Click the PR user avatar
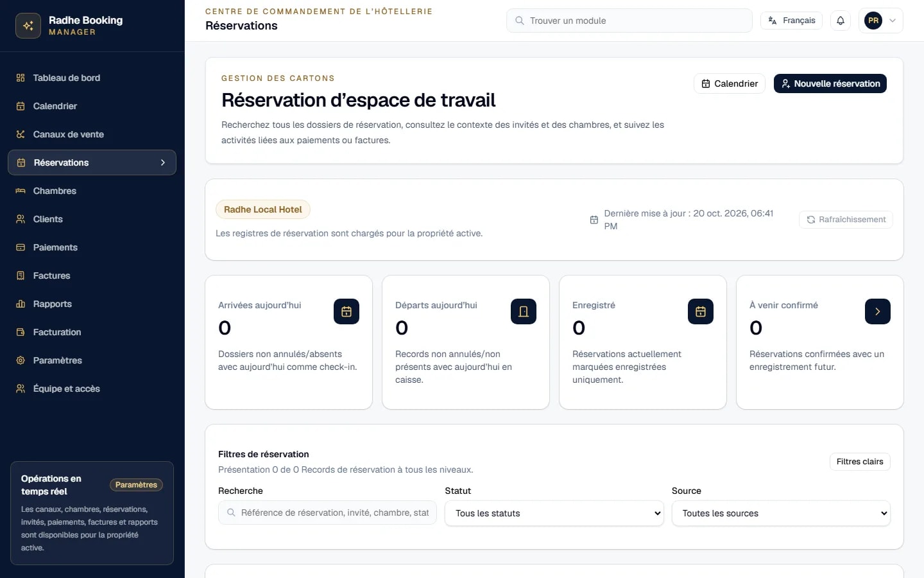924x578 pixels. (873, 21)
